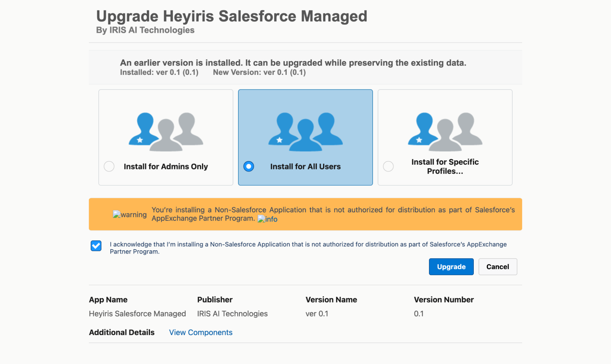Click the 'Additional Details' label
This screenshot has width=611, height=364.
point(122,332)
